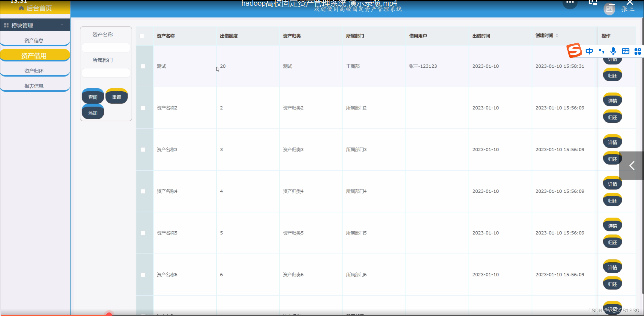
Task: Collapse the 模块管理 menu chevron
Action: point(62,25)
